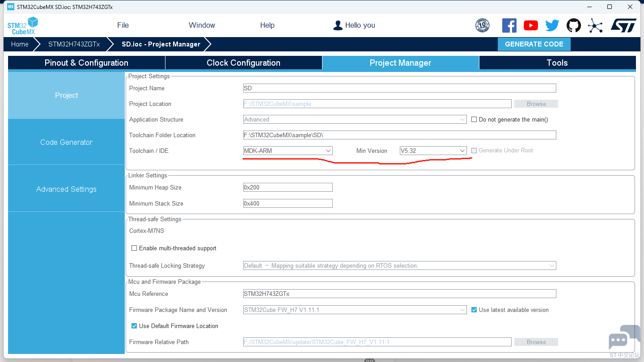Click the Project Name input field
The width and height of the screenshot is (644, 362).
(x=399, y=88)
